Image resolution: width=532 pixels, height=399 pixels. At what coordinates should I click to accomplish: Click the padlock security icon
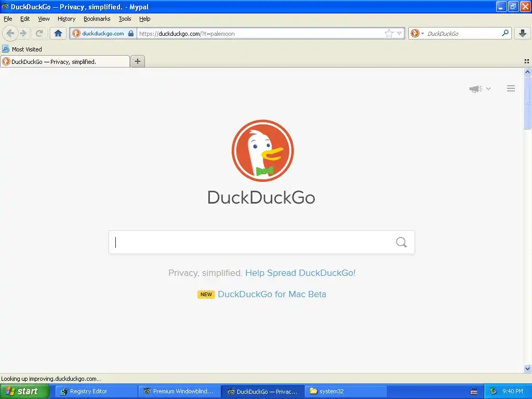tap(131, 33)
